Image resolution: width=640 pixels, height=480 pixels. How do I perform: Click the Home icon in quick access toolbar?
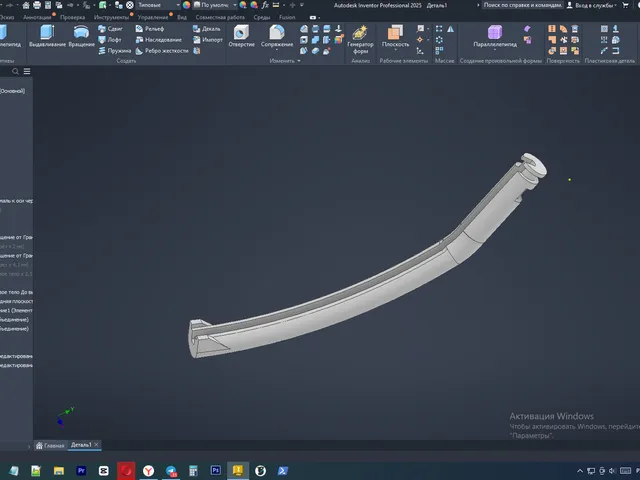[x=26, y=5]
